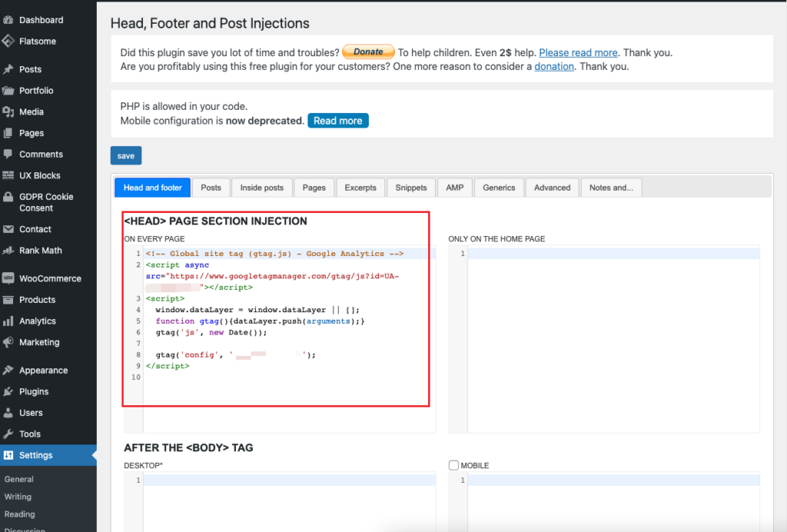Image resolution: width=787 pixels, height=532 pixels.
Task: Click the Global site tag comment line
Action: click(274, 254)
